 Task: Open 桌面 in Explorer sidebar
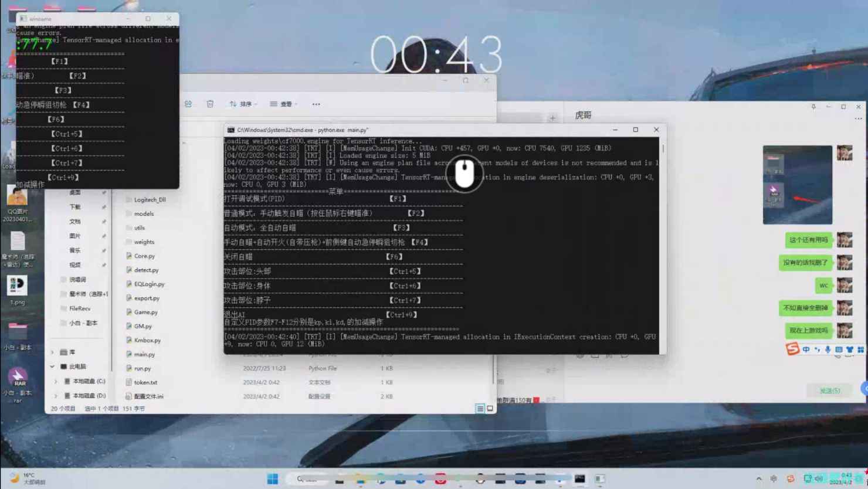click(75, 192)
